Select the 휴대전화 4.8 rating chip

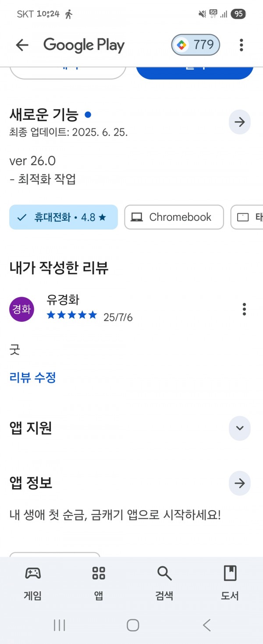pos(64,217)
